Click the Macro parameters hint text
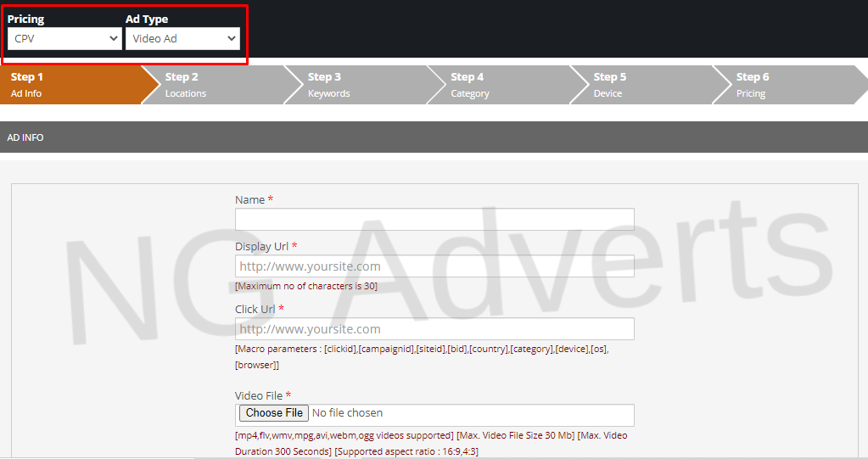This screenshot has width=868, height=459. tap(422, 350)
